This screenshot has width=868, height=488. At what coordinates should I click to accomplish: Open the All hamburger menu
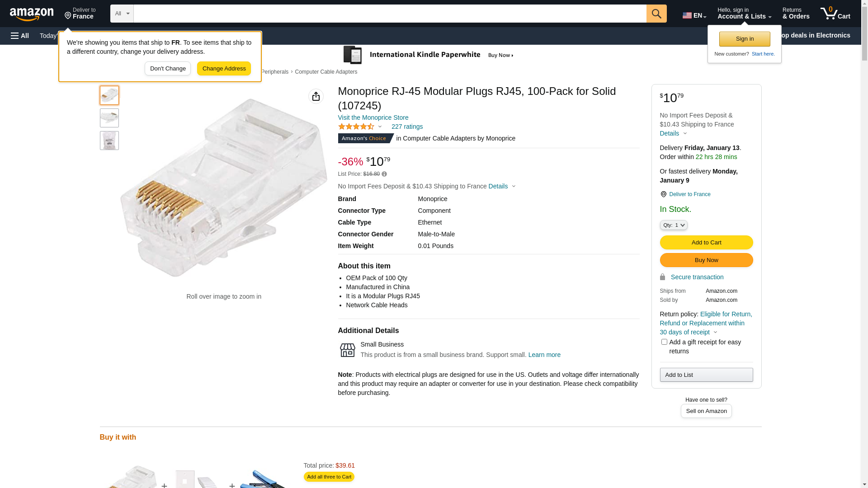click(x=20, y=36)
